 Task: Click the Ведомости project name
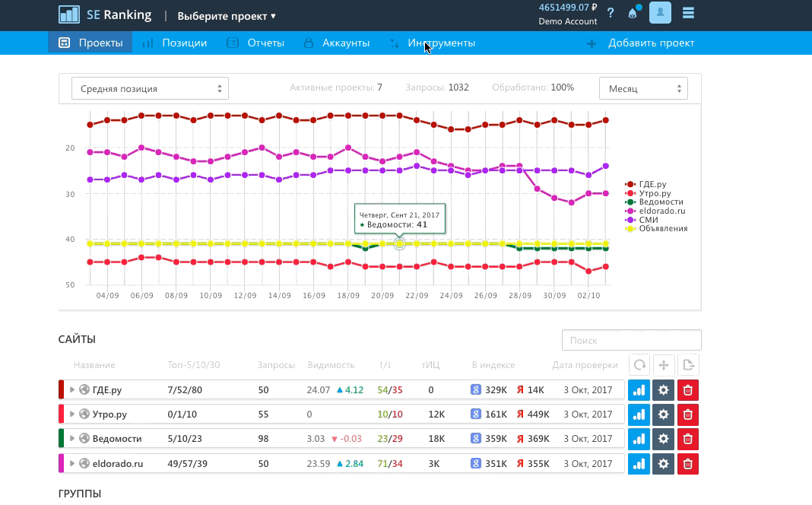tap(117, 439)
